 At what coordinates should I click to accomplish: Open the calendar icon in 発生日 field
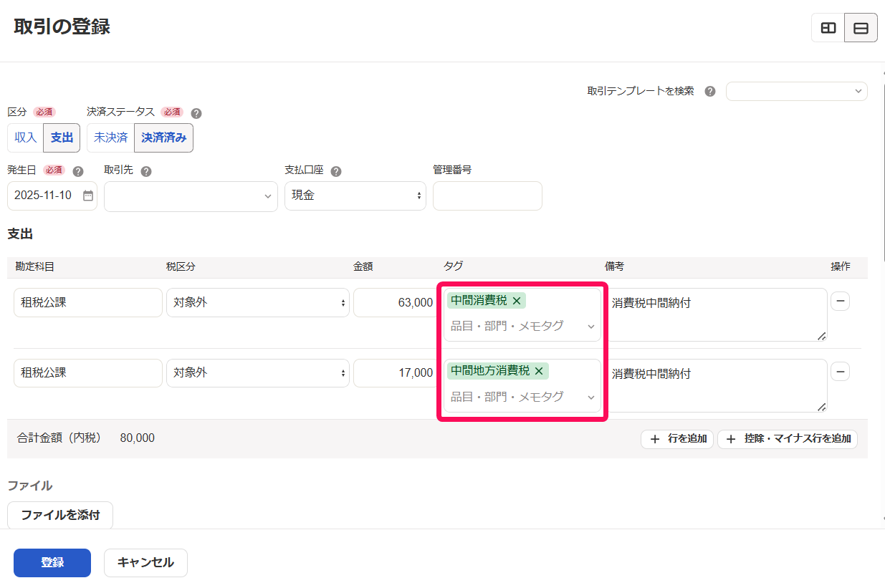coord(87,196)
